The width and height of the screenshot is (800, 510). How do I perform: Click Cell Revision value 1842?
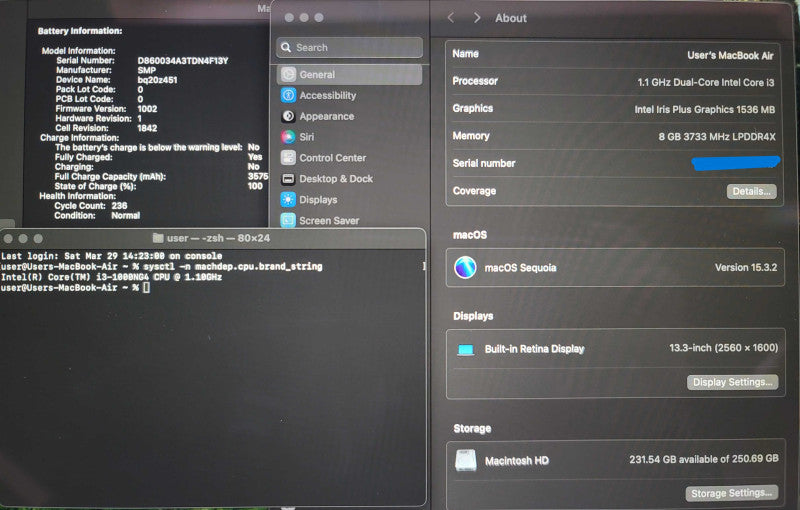click(147, 128)
